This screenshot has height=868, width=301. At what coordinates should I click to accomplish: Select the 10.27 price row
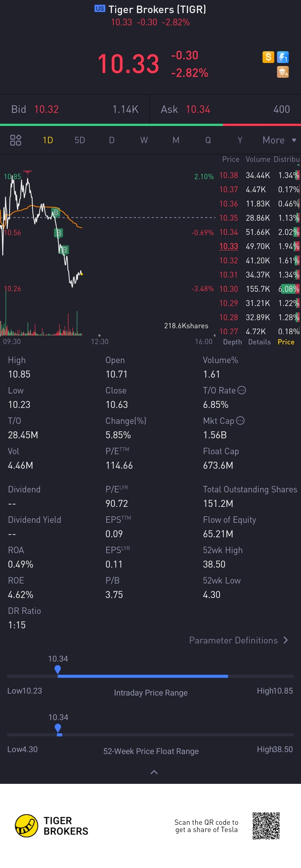[259, 332]
